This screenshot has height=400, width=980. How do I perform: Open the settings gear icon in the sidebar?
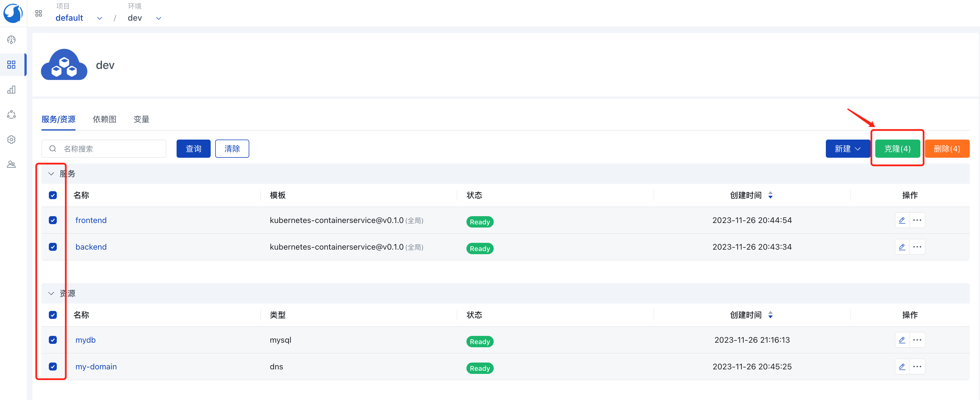coord(11,140)
